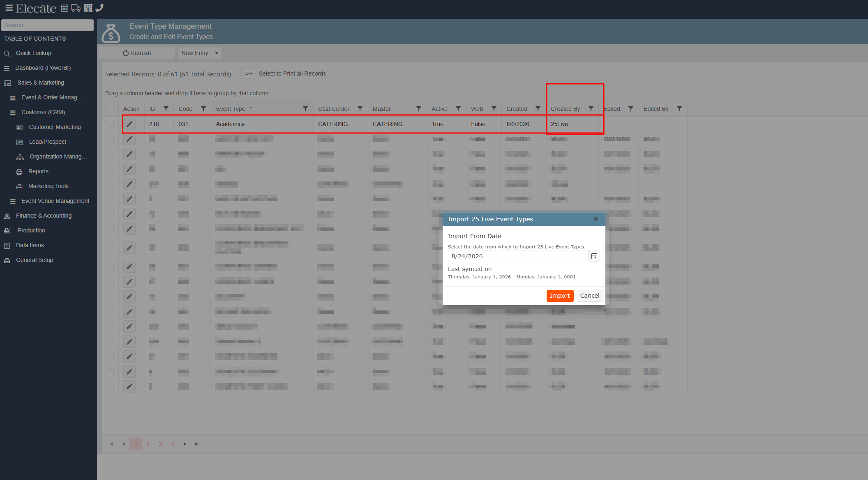Sort by the Master column header

(382, 109)
